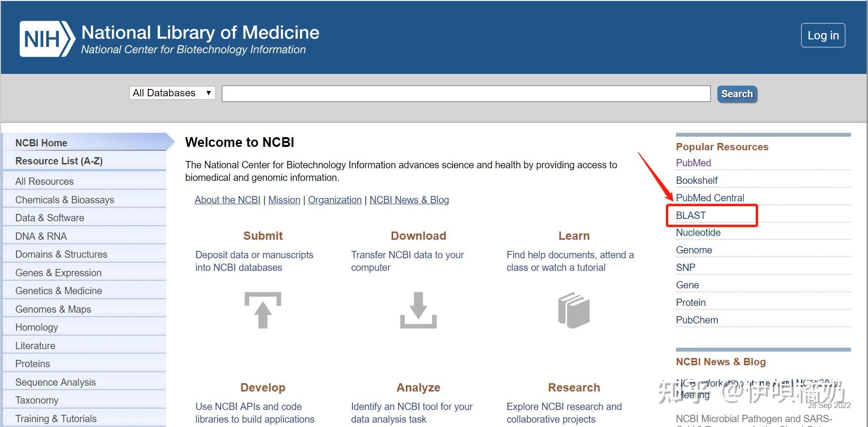This screenshot has height=427, width=868.
Task: Open the DNA & RNA category
Action: click(x=41, y=236)
